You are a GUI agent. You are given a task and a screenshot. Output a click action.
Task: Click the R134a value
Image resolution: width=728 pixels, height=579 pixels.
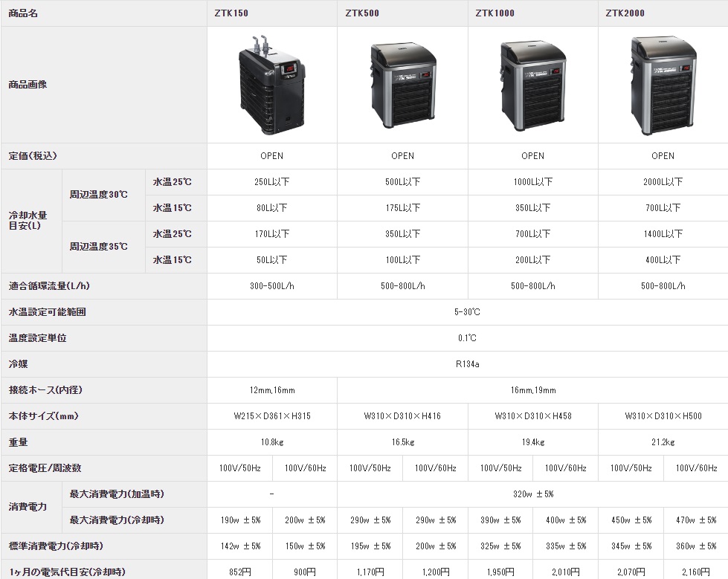pyautogui.click(x=467, y=363)
